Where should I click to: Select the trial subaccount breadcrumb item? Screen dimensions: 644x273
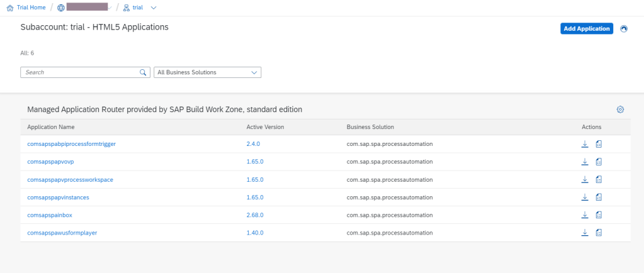pyautogui.click(x=135, y=7)
